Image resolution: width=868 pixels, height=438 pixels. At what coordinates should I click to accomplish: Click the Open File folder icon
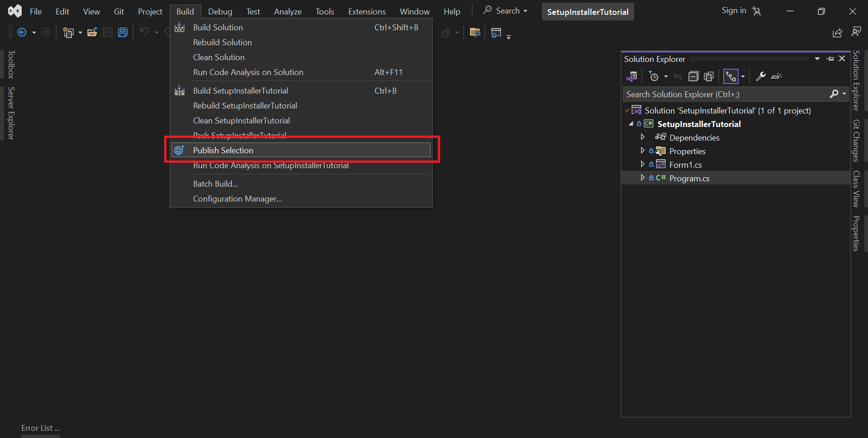[x=92, y=32]
